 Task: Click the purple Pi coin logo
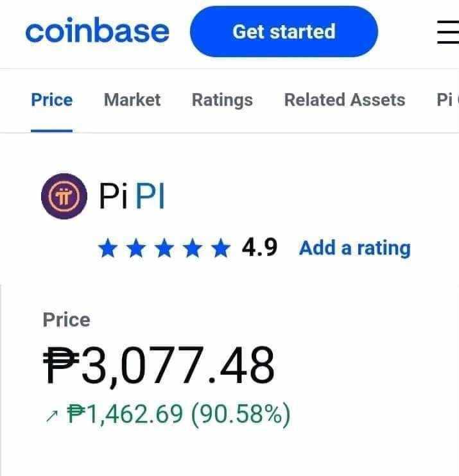(x=64, y=196)
